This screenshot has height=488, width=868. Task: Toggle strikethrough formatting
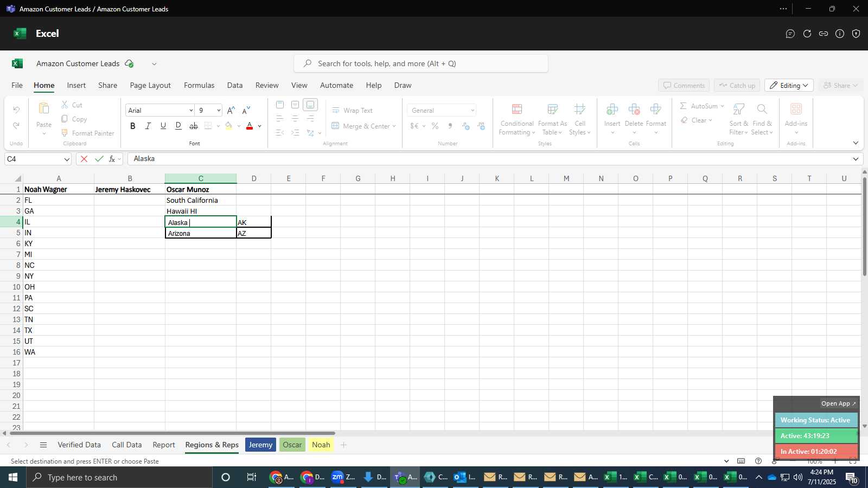(194, 126)
